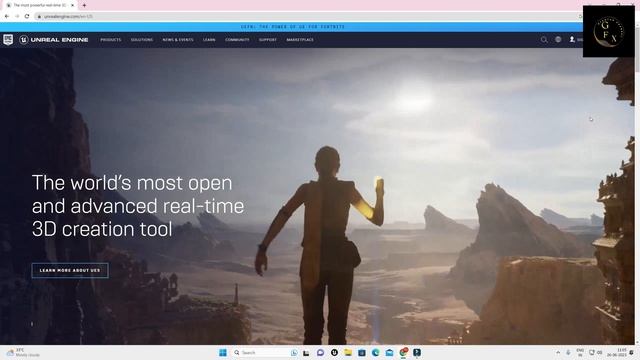The height and width of the screenshot is (360, 640).
Task: Click the sign-in user icon
Action: (572, 40)
